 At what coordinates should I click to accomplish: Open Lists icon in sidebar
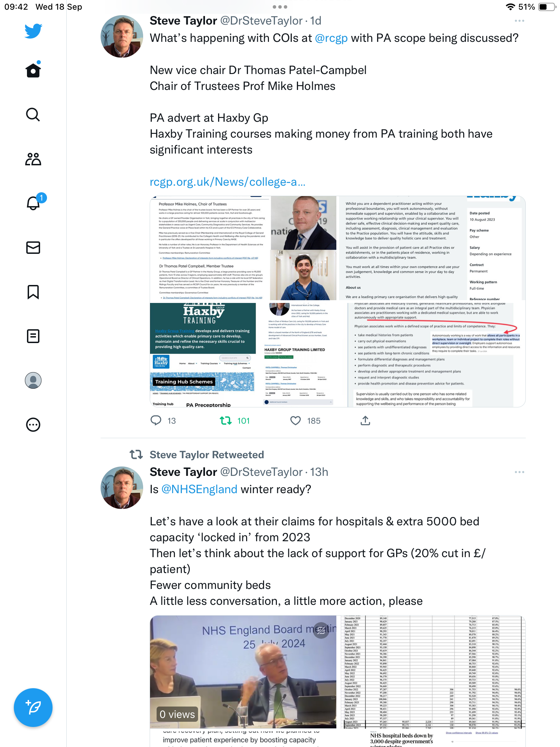point(33,336)
